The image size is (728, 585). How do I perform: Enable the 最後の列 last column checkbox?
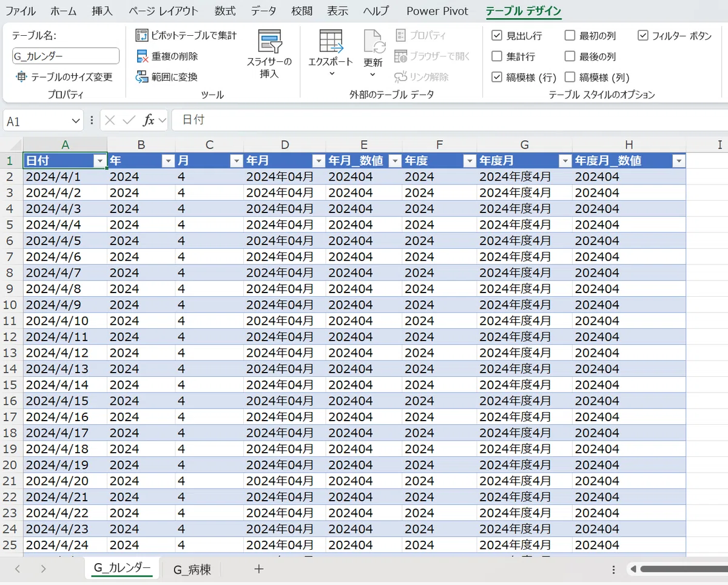point(570,56)
